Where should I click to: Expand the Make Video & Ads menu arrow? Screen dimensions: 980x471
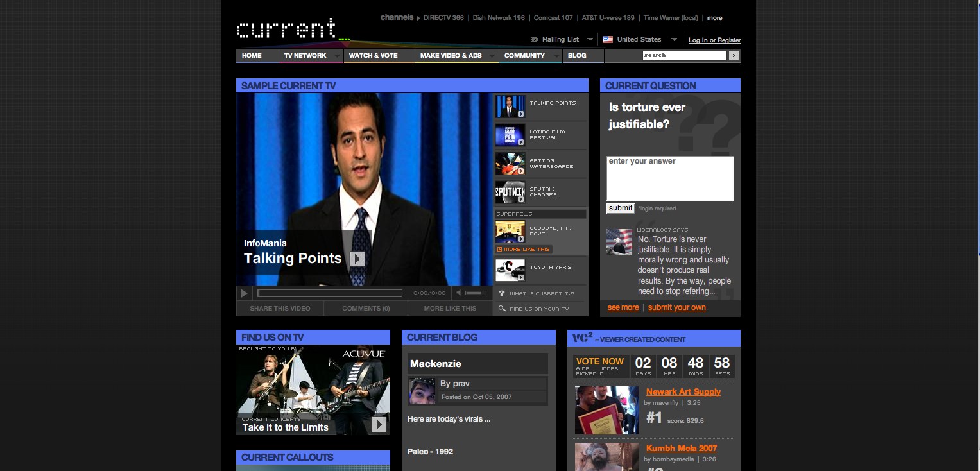[x=492, y=56]
